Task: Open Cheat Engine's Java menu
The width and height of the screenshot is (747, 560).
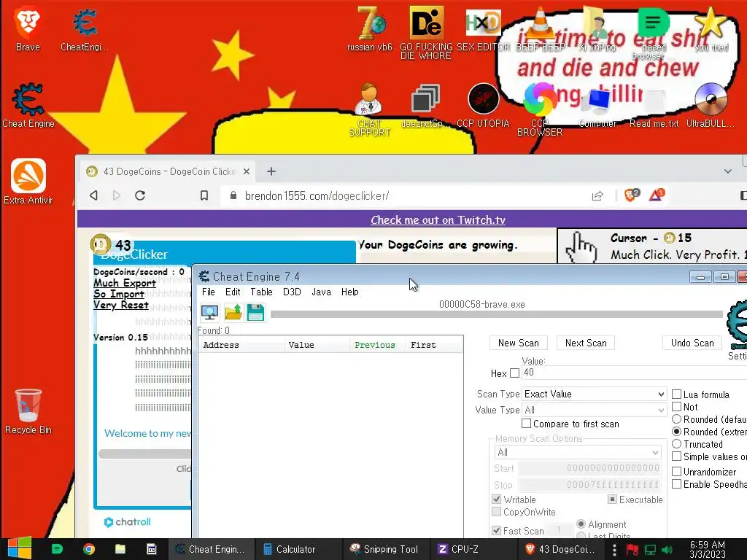Action: [x=322, y=292]
